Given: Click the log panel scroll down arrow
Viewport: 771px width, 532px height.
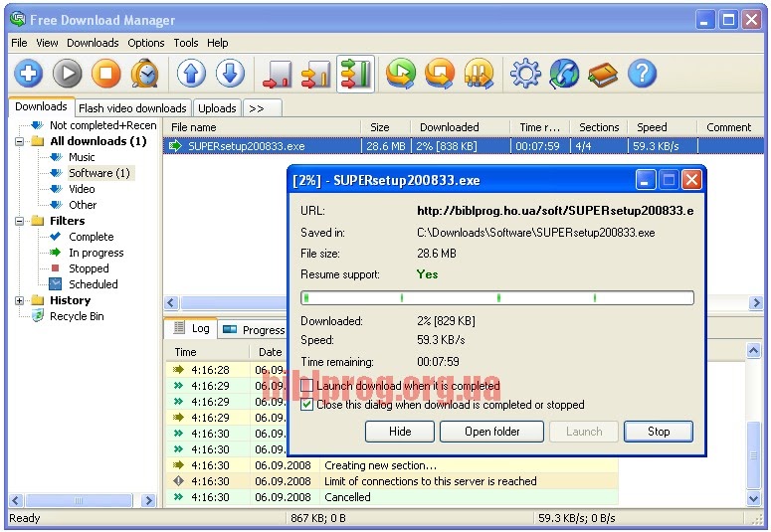Looking at the screenshot, I should coord(753,499).
